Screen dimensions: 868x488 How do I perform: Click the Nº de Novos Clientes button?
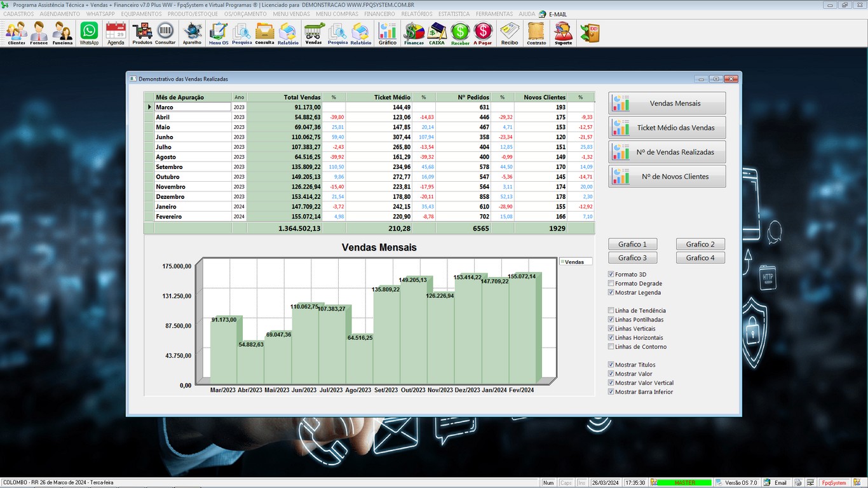coord(667,177)
